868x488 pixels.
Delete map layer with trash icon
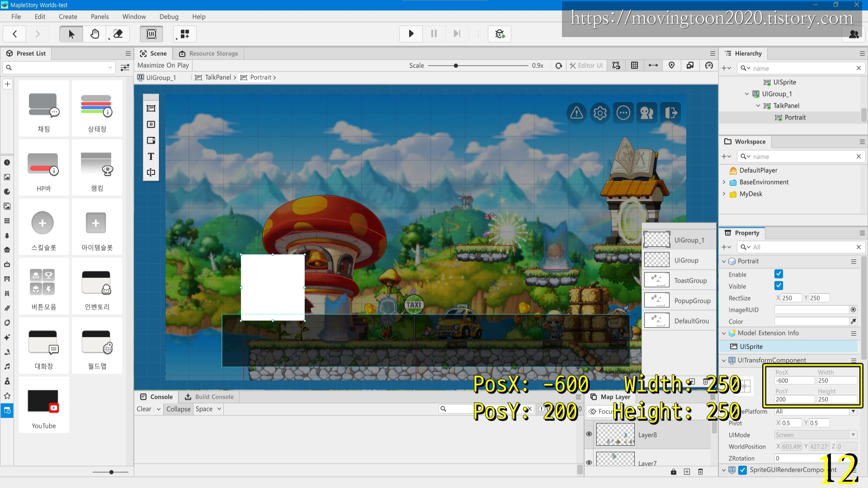700,472
